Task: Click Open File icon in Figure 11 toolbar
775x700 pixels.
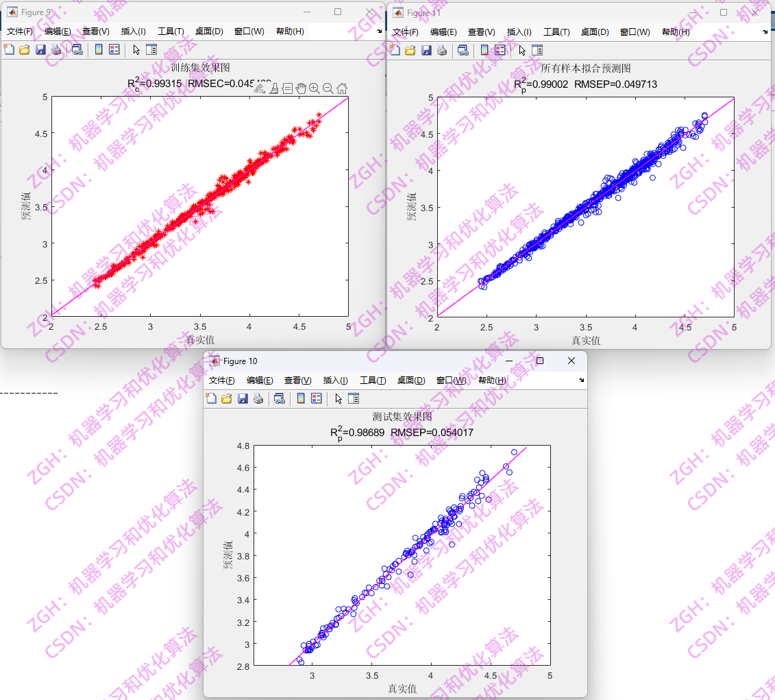Action: point(410,50)
